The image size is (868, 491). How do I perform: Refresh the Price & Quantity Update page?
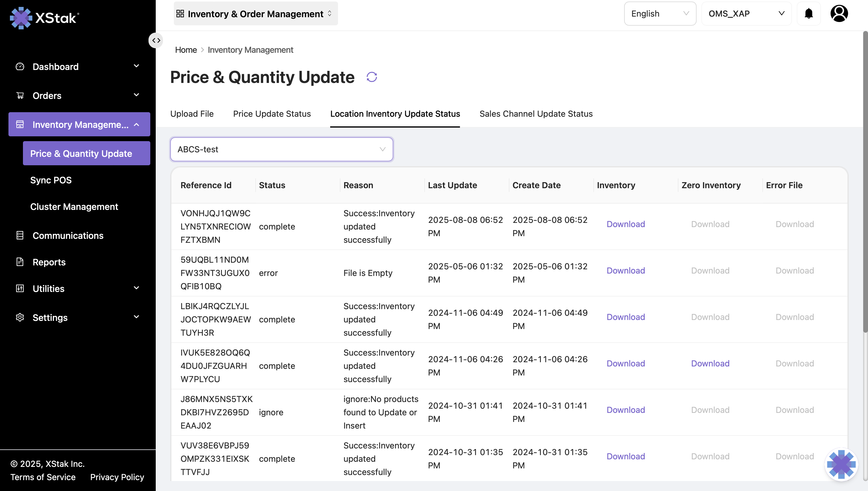pyautogui.click(x=372, y=77)
